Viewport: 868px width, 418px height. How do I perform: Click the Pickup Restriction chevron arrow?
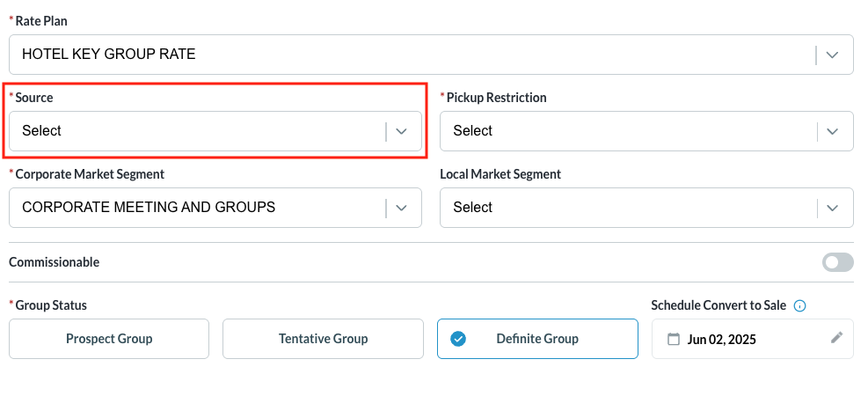[834, 131]
